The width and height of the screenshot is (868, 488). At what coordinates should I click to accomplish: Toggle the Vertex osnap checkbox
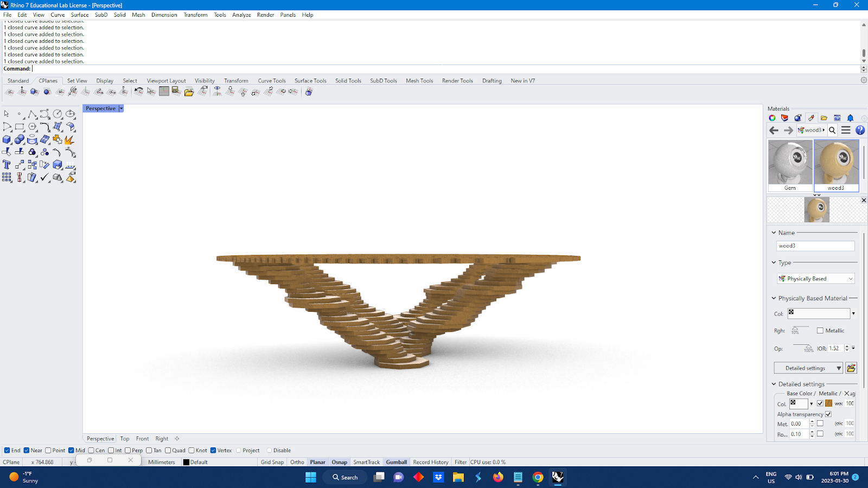tap(213, 450)
